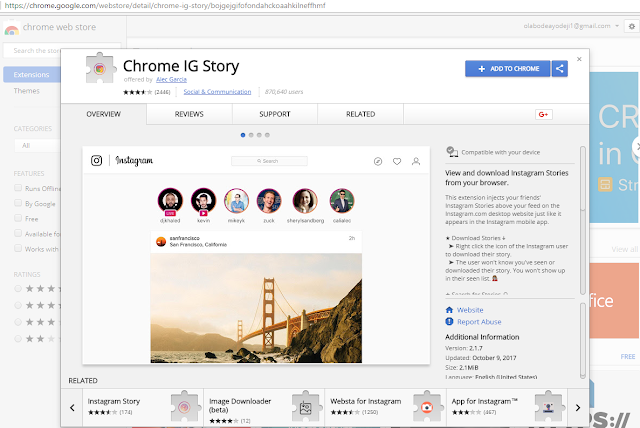Click the Instagram search box in screenshot
The height and width of the screenshot is (428, 640).
point(269,161)
